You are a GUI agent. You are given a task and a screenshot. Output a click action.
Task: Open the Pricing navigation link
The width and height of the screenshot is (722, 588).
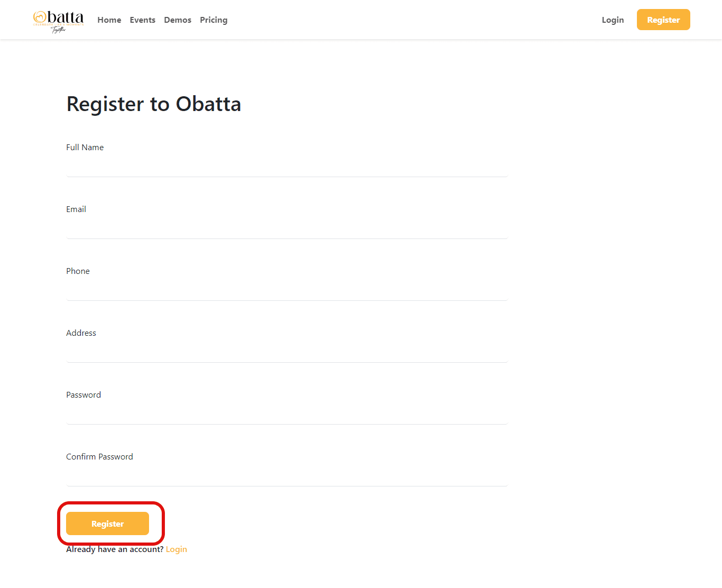(214, 20)
